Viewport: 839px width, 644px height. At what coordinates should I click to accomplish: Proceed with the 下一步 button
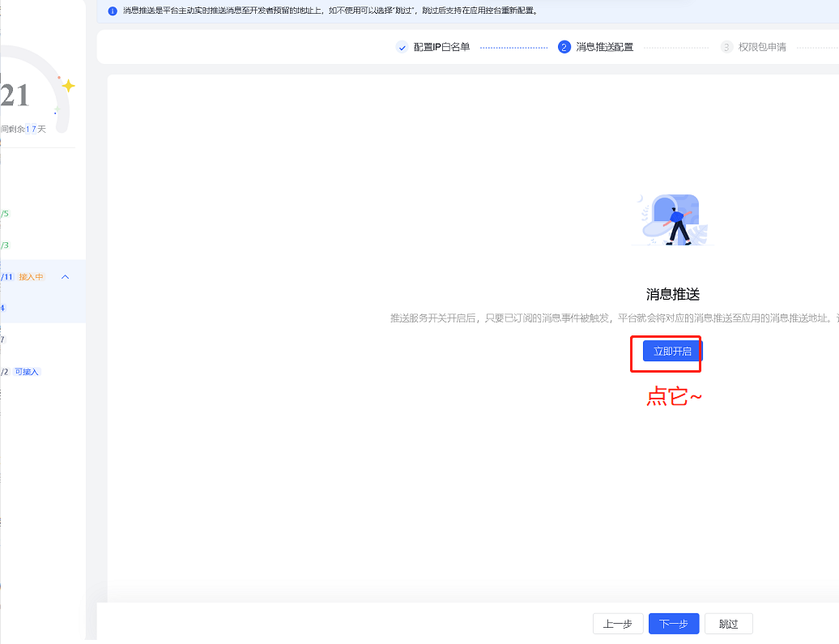[x=674, y=624]
